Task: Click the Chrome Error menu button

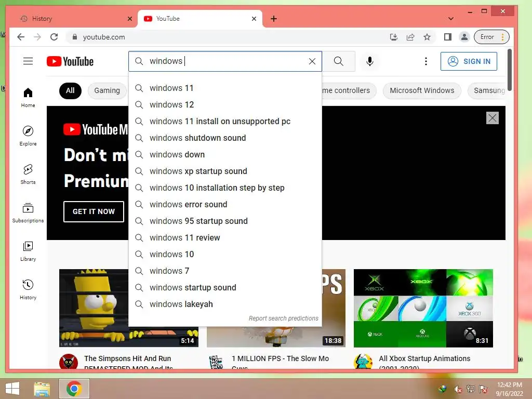Action: (492, 37)
